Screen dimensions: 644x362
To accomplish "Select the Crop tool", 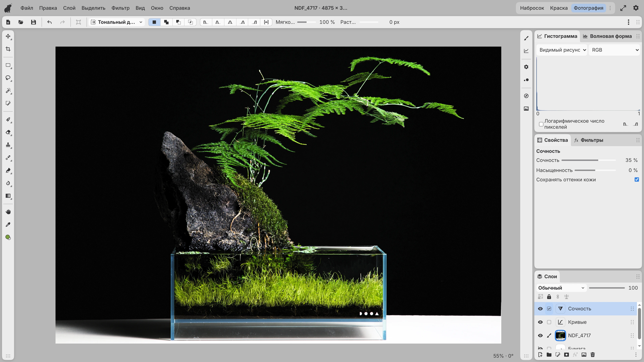I will click(8, 49).
